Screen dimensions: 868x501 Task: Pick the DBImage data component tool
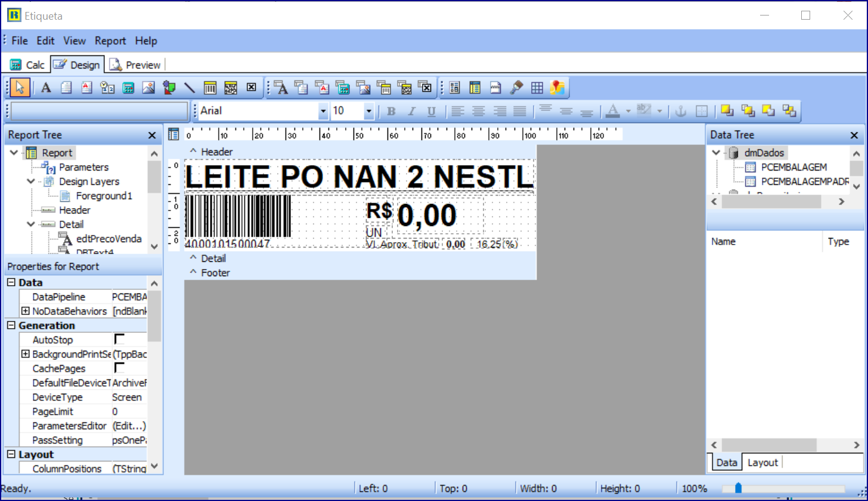tap(363, 88)
